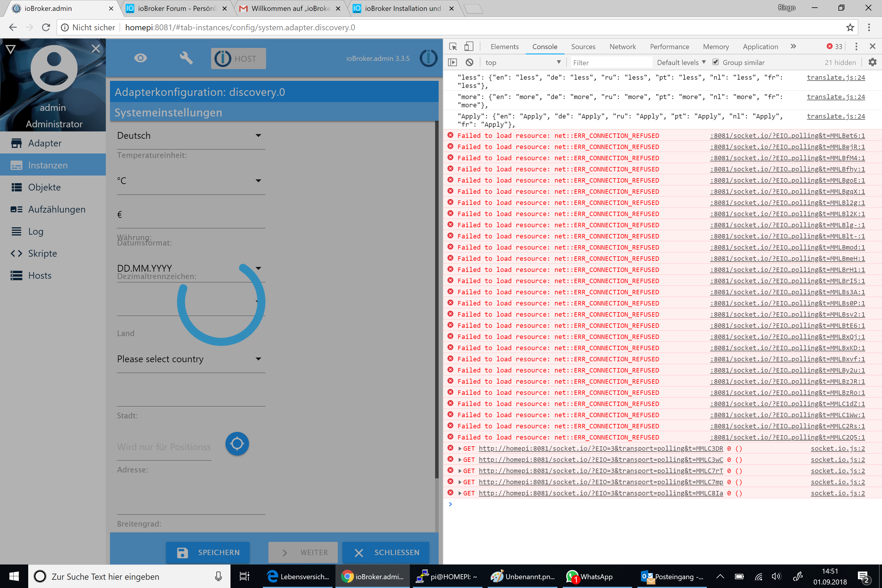Click the eye visibility icon in admin toolbar
This screenshot has height=588, width=882.
pyautogui.click(x=141, y=58)
